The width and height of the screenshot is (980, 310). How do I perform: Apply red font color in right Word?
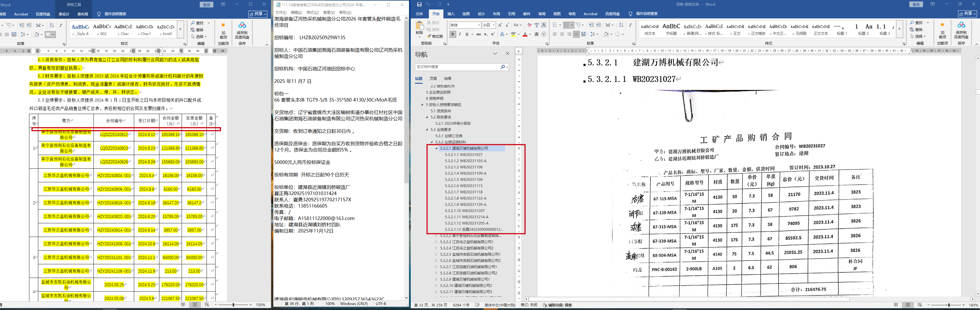pyautogui.click(x=525, y=34)
